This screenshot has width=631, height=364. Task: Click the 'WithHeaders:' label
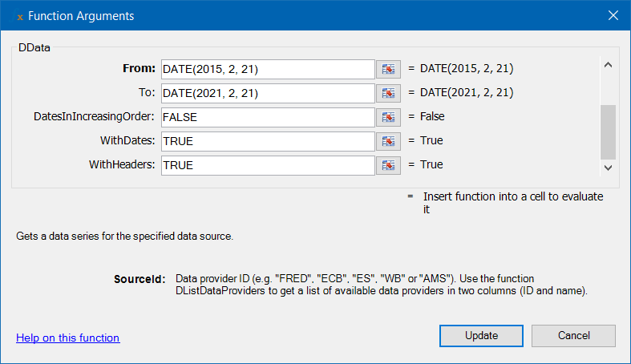click(122, 164)
